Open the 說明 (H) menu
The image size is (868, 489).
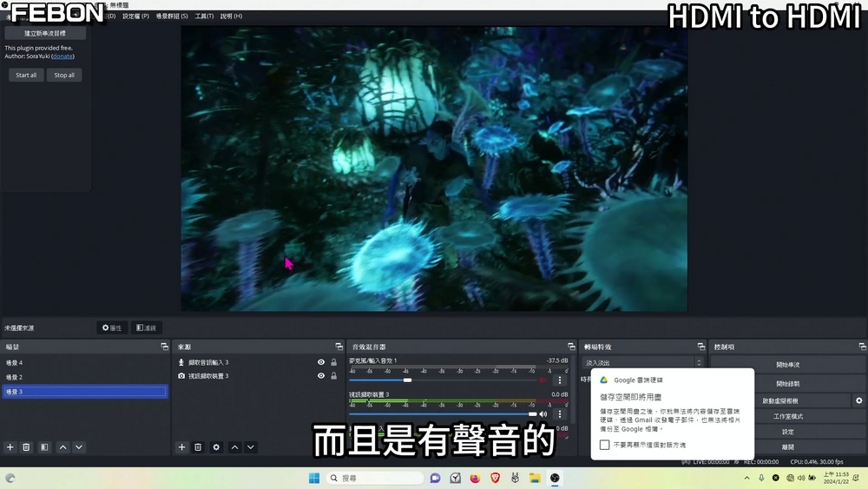coord(232,16)
